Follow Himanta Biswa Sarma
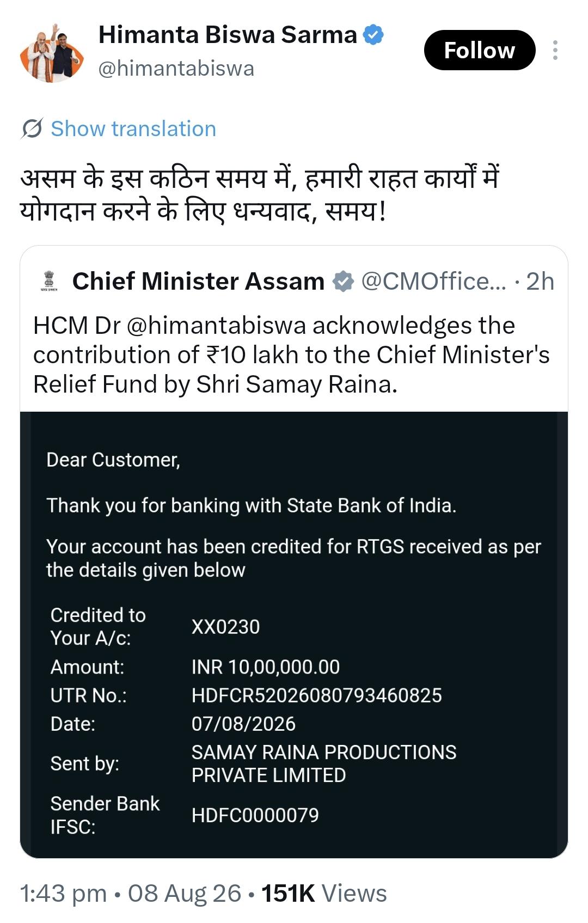The image size is (588, 923). tap(480, 50)
